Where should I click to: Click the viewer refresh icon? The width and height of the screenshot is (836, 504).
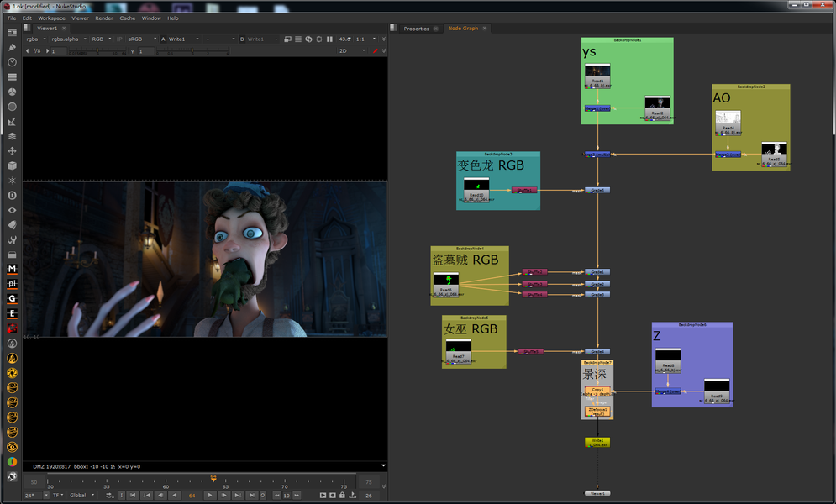pos(308,39)
